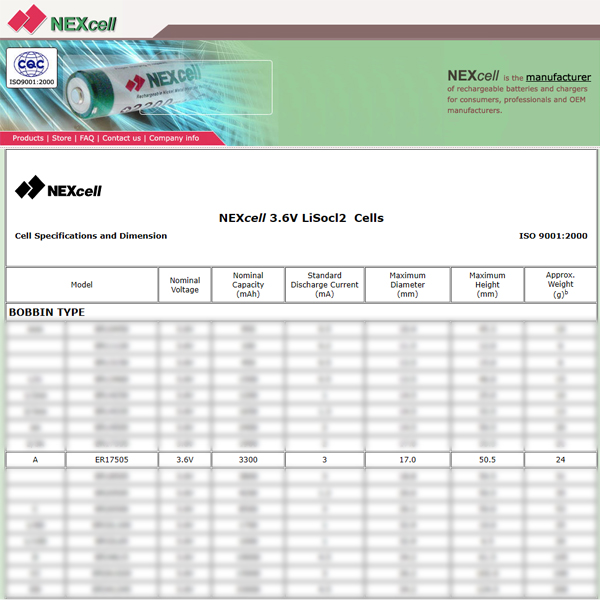Click the Maximum Diameter column header
This screenshot has width=600, height=600.
pos(407,285)
